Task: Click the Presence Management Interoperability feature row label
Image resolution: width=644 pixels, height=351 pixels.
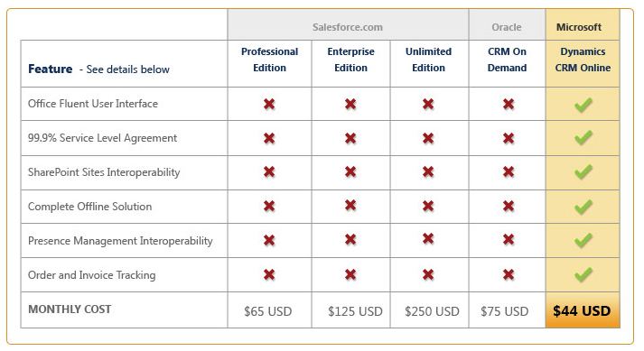Action: [120, 241]
